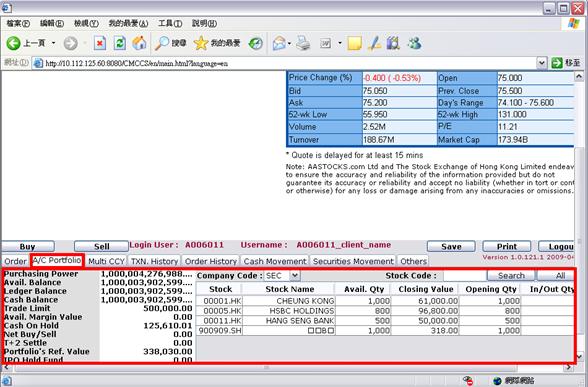
Task: Open the first menu bar item (F)
Action: point(18,24)
